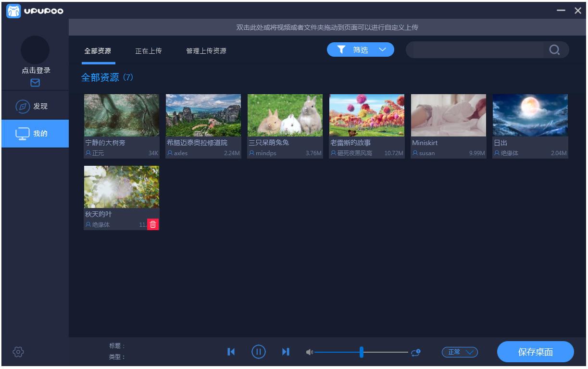Click file size 2.24M

(x=232, y=153)
